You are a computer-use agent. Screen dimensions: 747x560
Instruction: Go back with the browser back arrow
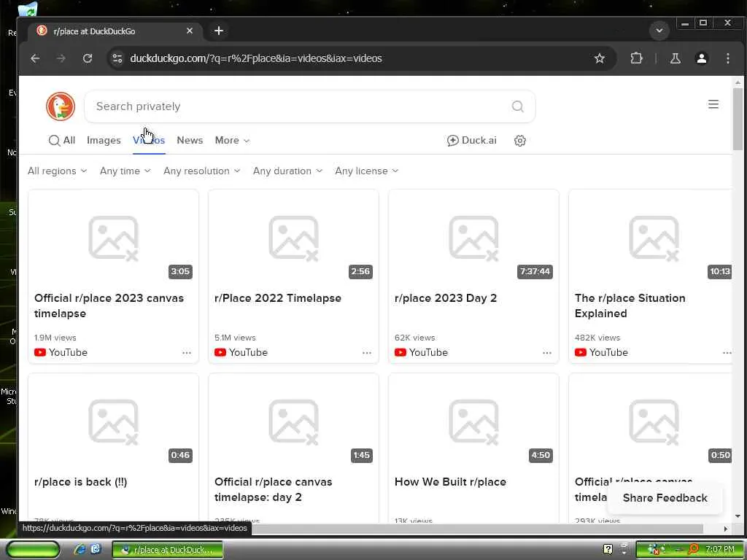[x=35, y=58]
